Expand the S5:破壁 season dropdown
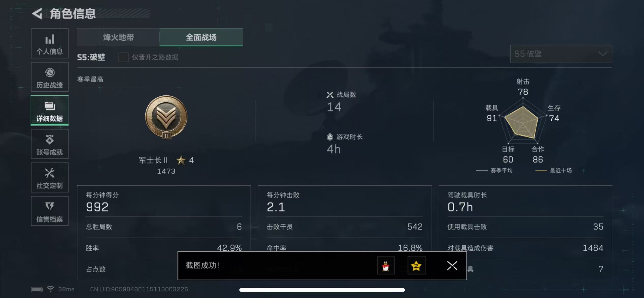Viewport: 644px width, 298px height. [561, 54]
